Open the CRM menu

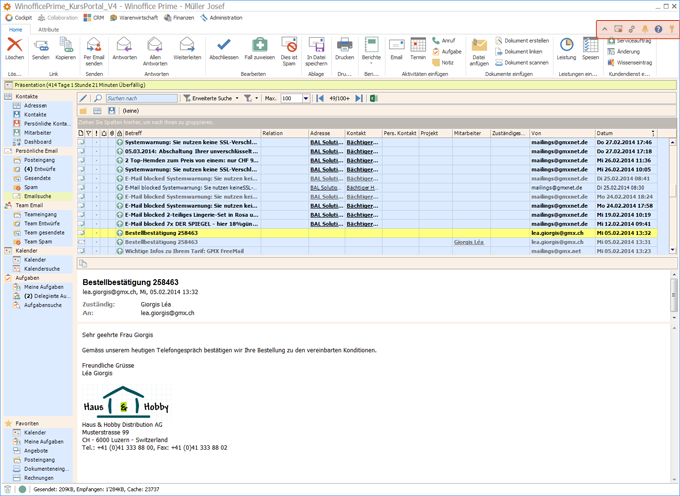pyautogui.click(x=94, y=18)
